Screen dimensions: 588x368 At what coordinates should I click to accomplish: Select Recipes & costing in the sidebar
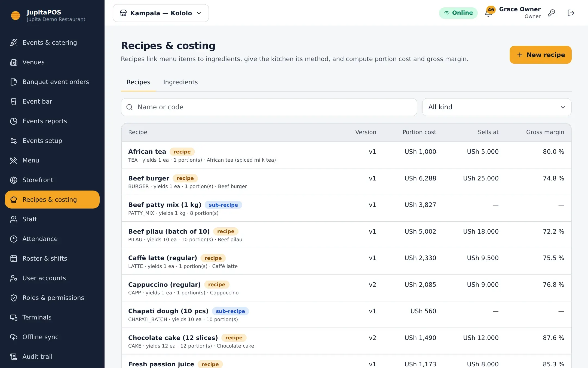pos(52,200)
